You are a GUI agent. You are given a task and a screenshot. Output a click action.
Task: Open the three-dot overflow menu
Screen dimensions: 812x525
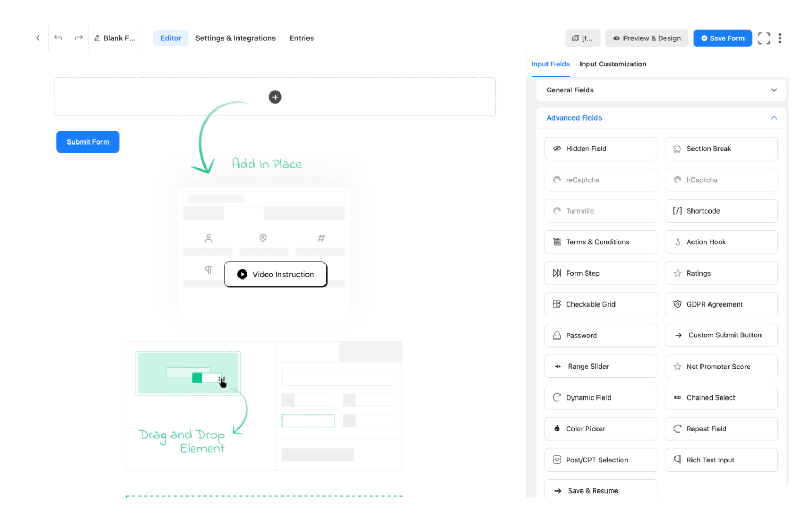click(x=780, y=38)
